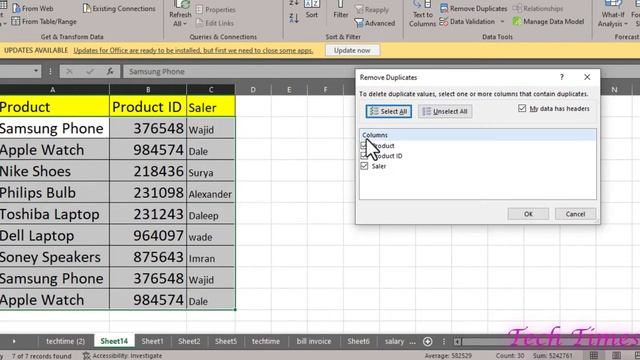Open Manage Data Model

pos(549,21)
